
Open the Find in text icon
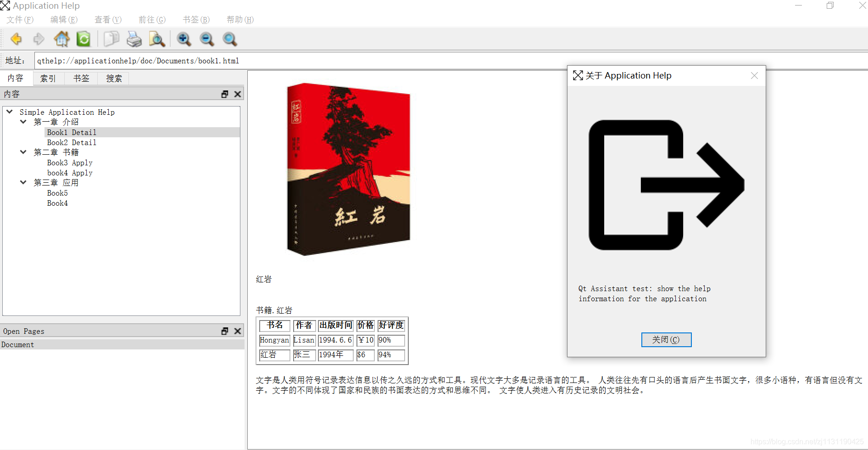(157, 39)
